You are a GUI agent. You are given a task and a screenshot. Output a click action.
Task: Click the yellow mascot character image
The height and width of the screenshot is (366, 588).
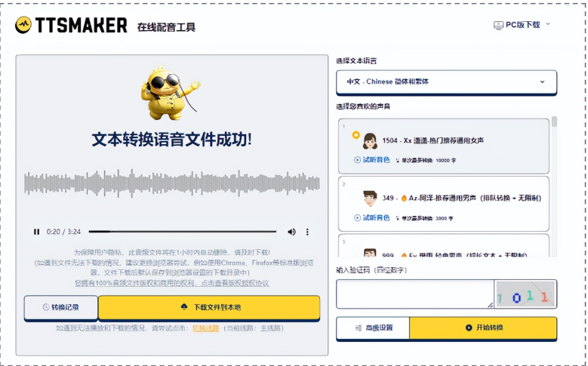pos(170,93)
